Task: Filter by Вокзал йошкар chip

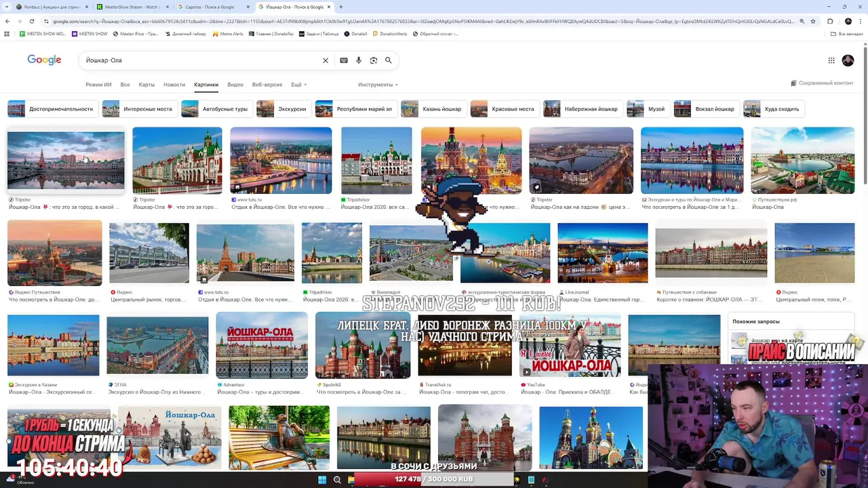Action: [705, 108]
